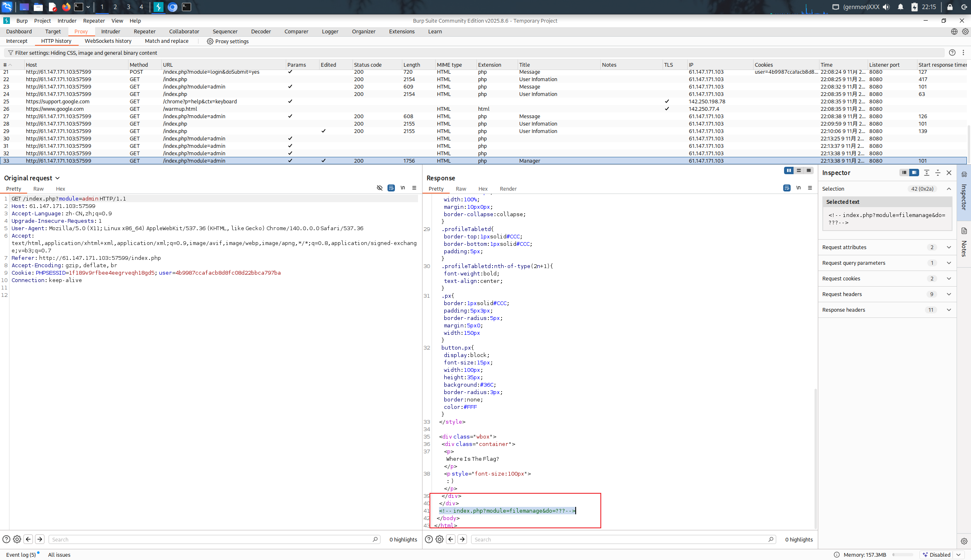Dock the Inspector panel to the left

click(x=904, y=173)
